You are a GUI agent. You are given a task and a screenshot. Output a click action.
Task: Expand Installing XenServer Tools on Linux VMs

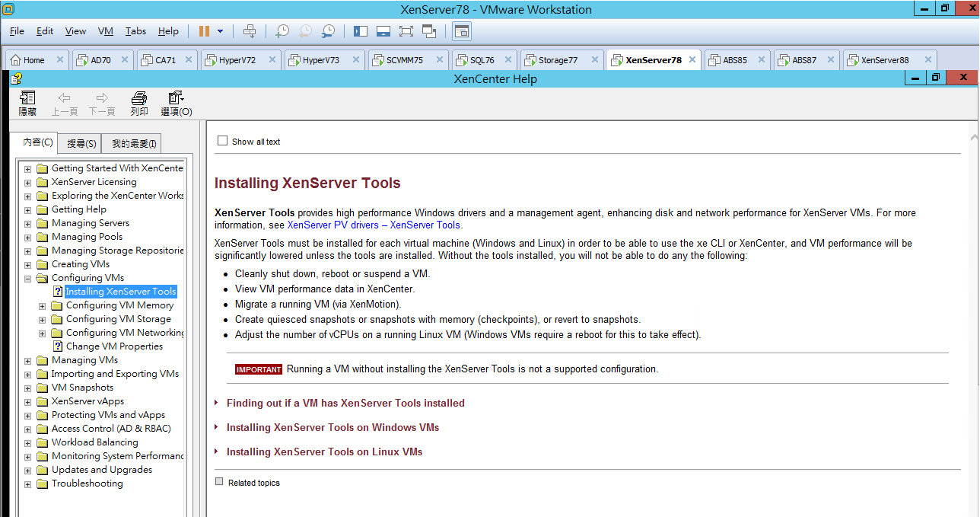[324, 452]
